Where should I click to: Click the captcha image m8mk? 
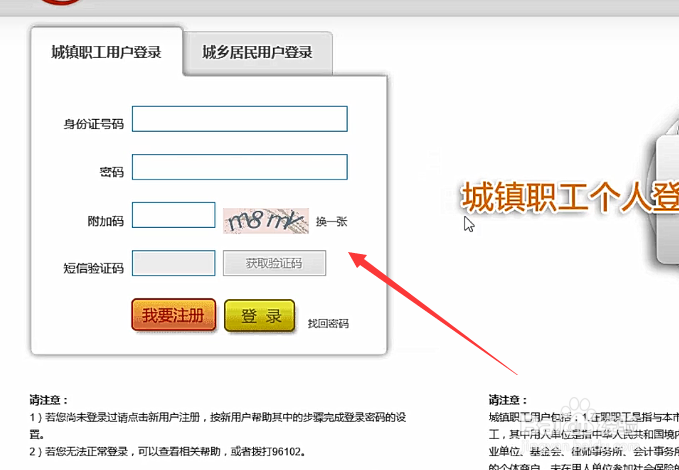point(266,221)
